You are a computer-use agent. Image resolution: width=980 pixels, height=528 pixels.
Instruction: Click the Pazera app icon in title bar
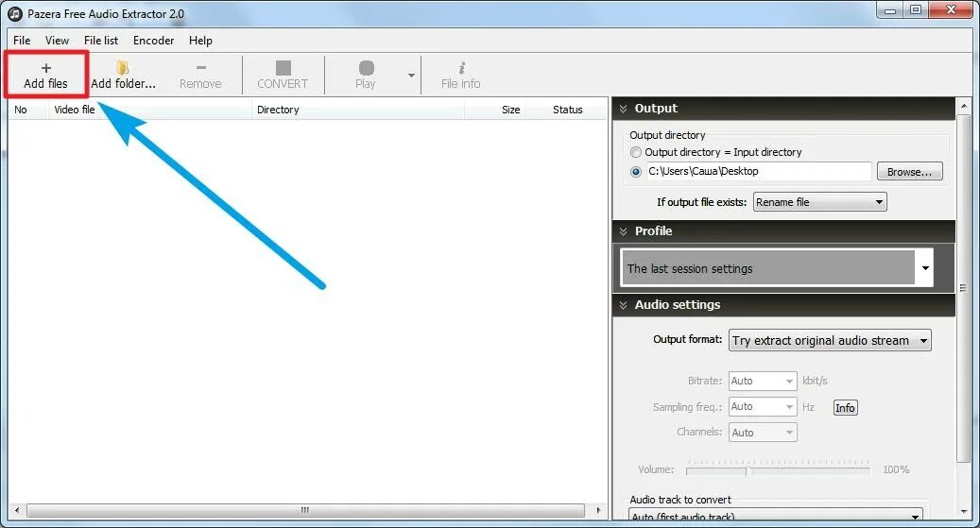14,14
